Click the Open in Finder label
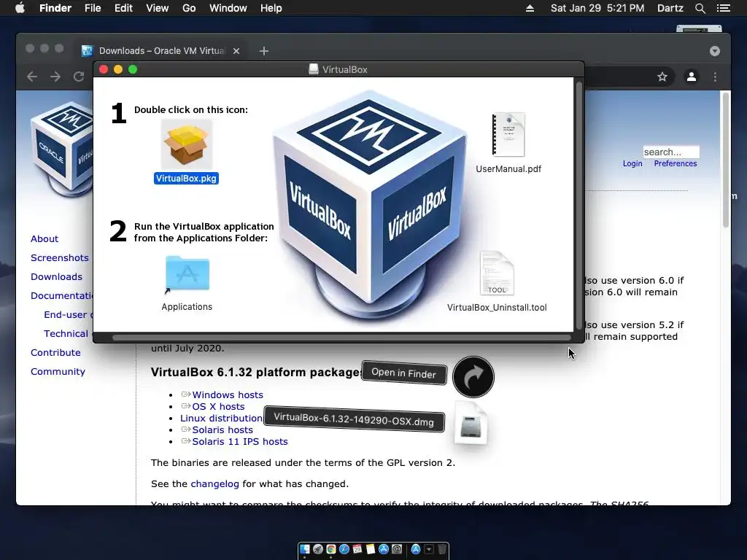The width and height of the screenshot is (747, 560). click(403, 373)
